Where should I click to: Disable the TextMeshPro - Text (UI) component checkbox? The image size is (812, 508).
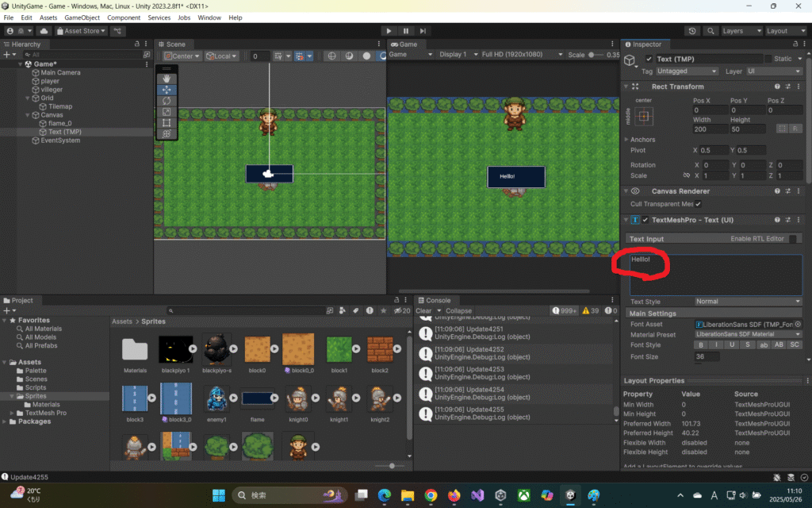[645, 220]
